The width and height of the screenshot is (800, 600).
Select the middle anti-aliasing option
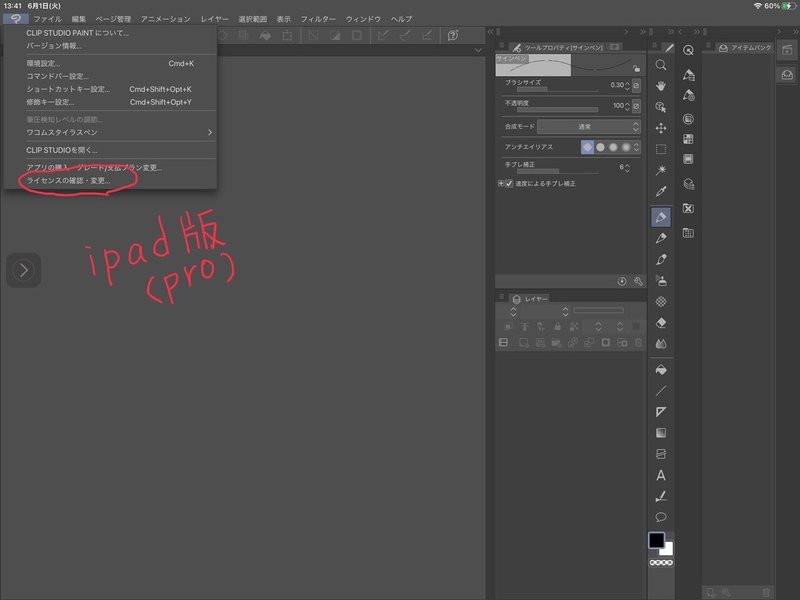click(x=613, y=147)
